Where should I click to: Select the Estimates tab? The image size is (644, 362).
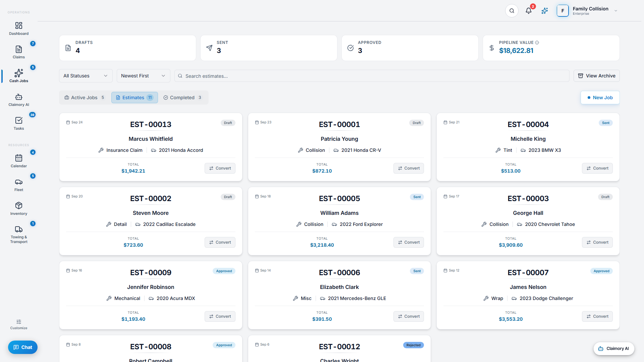[x=135, y=98]
